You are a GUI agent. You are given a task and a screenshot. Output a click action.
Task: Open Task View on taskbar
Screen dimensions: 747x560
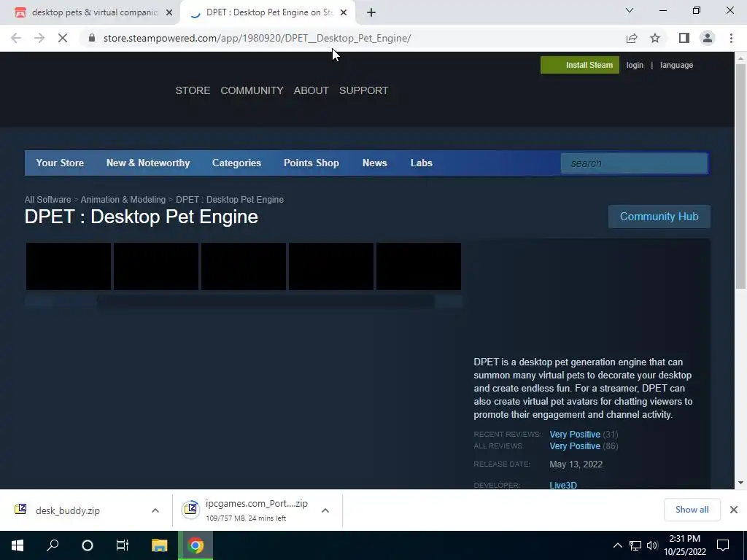pyautogui.click(x=123, y=545)
